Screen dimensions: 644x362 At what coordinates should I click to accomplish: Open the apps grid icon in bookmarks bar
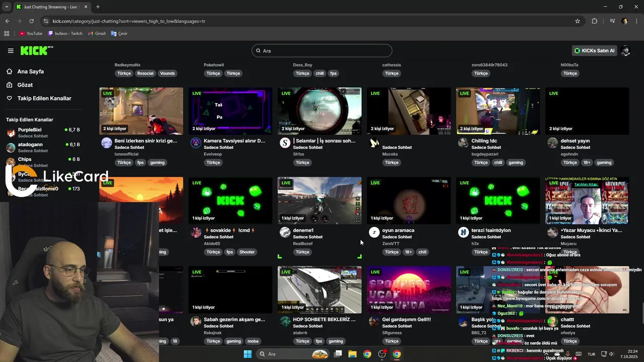[x=7, y=34]
